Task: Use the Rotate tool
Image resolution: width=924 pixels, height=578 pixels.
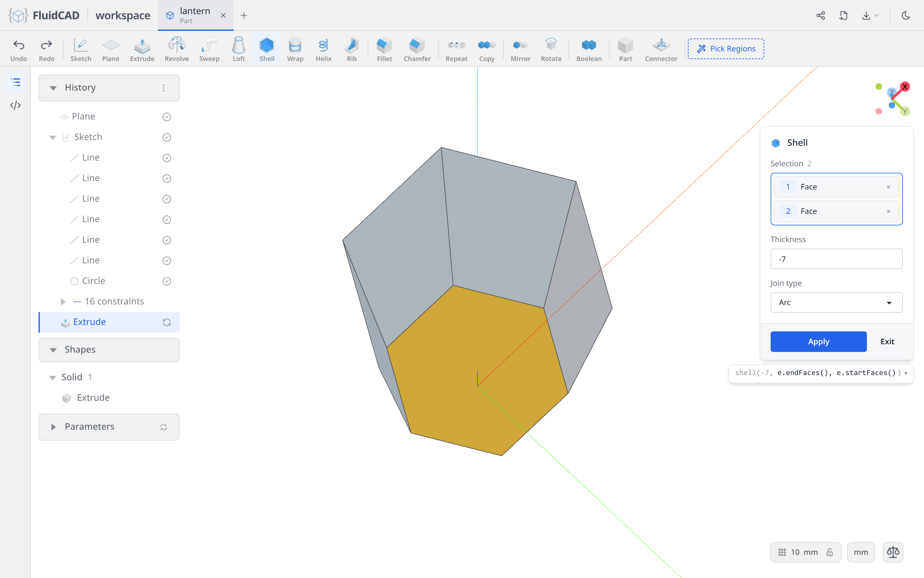Action: [x=551, y=50]
